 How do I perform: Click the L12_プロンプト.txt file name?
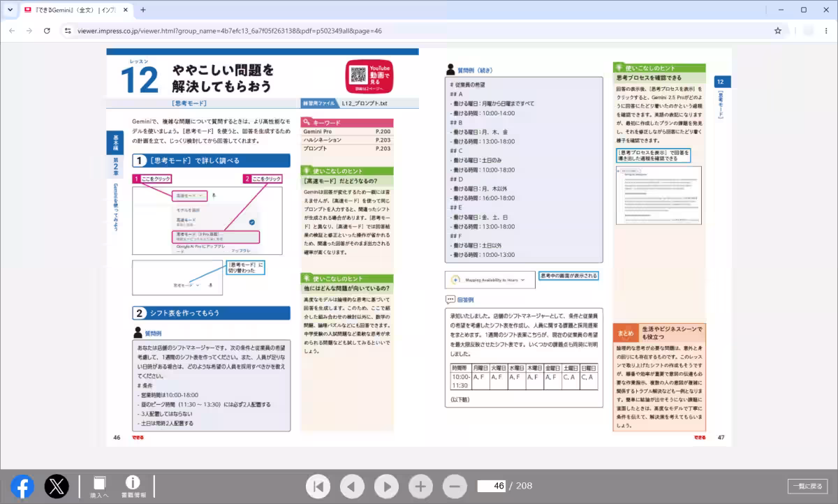[365, 103]
